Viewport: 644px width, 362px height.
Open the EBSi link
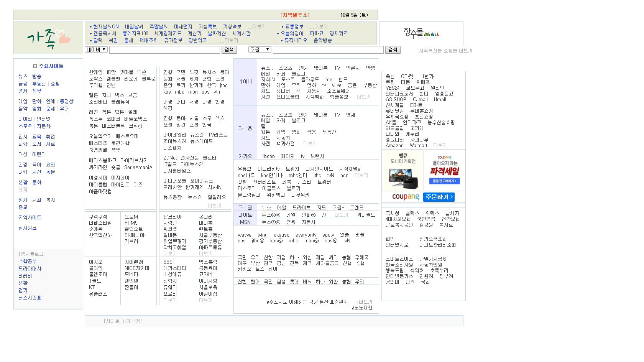click(168, 262)
